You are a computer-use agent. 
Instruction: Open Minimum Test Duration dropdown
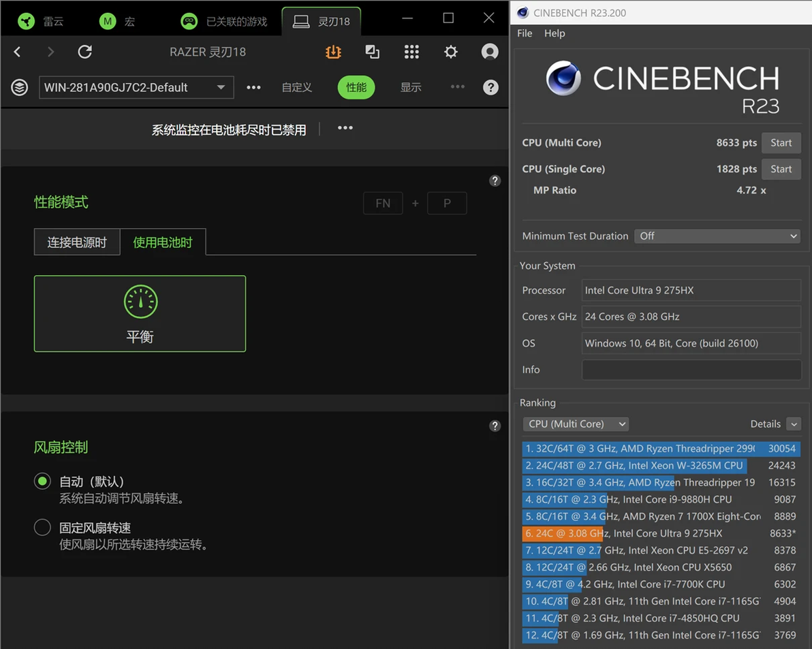tap(717, 236)
